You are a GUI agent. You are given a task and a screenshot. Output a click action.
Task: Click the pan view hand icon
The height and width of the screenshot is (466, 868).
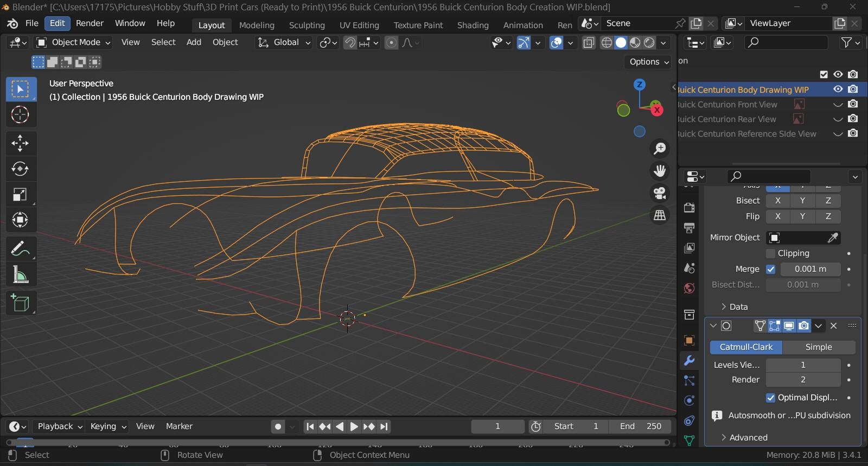coord(660,171)
